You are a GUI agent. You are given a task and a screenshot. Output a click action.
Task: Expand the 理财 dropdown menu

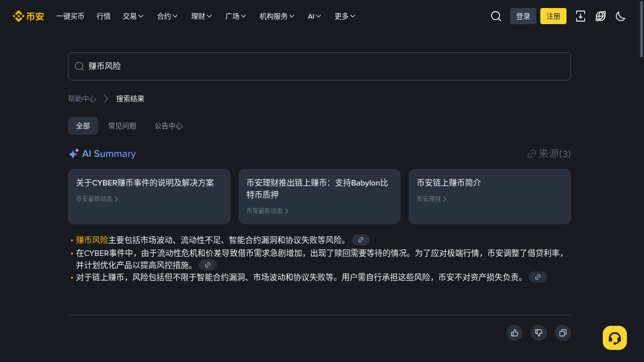coord(202,16)
